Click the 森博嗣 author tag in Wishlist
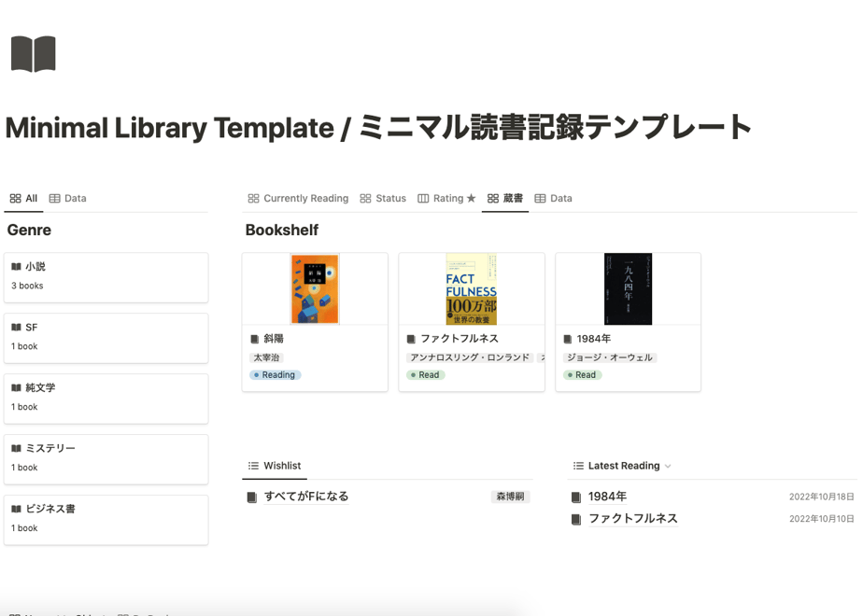Screen dimensions: 863x616 click(x=510, y=497)
